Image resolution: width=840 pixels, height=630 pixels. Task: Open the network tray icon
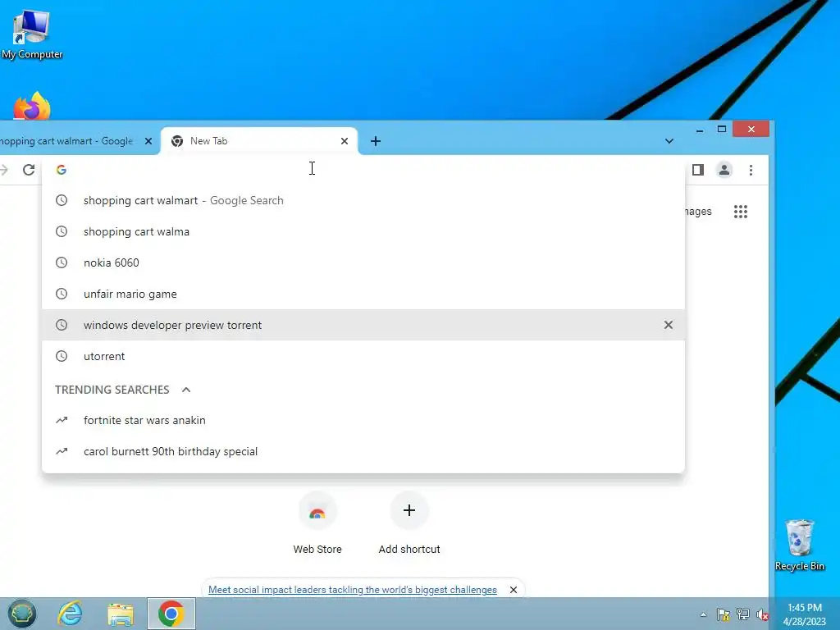coord(742,614)
